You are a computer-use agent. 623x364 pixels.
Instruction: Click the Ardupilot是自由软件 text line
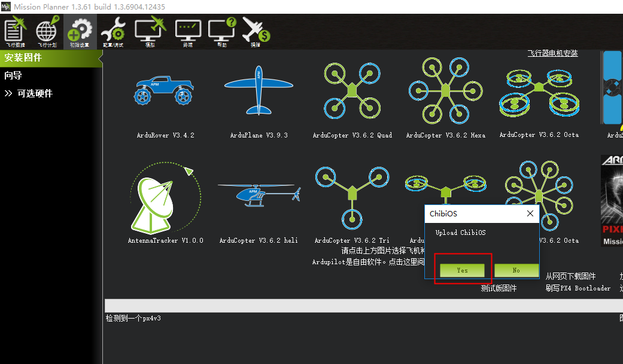point(368,262)
